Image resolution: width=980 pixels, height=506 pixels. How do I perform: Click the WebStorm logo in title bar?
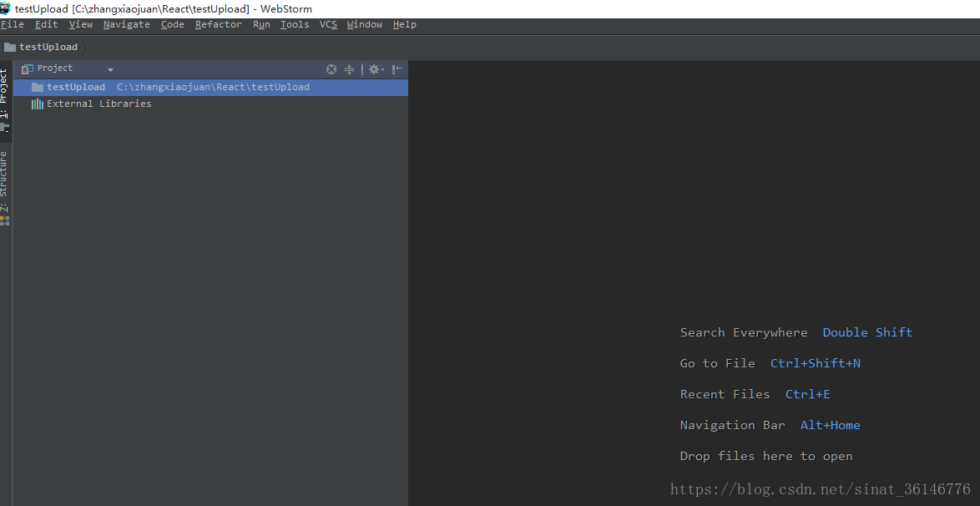[x=6, y=8]
